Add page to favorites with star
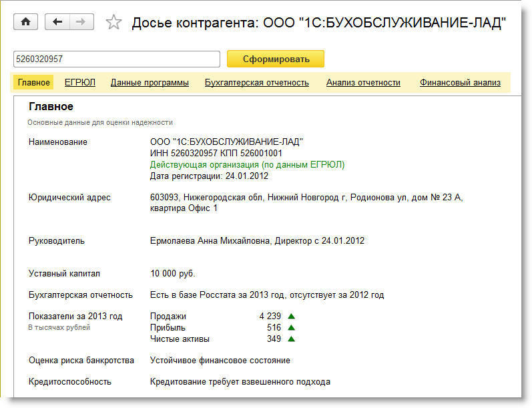Image resolution: width=532 pixels, height=408 pixels. (x=114, y=23)
